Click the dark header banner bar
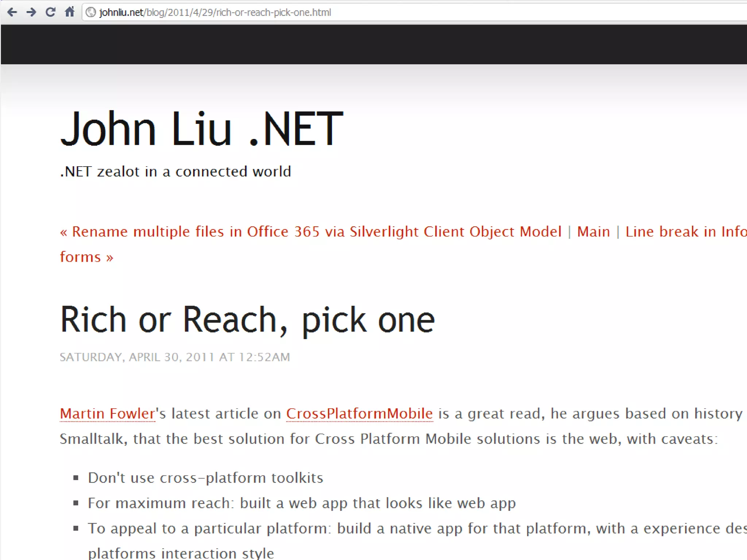This screenshot has height=560, width=747. (373, 44)
